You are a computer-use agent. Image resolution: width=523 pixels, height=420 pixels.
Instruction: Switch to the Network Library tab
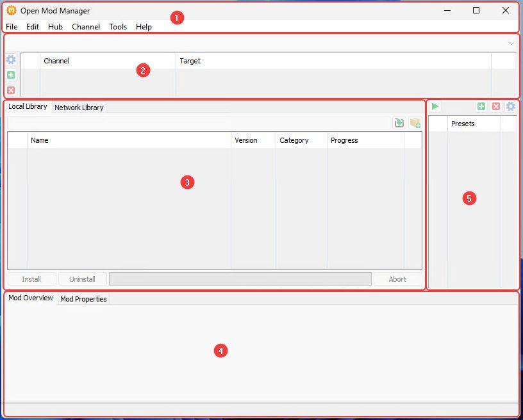tap(79, 108)
